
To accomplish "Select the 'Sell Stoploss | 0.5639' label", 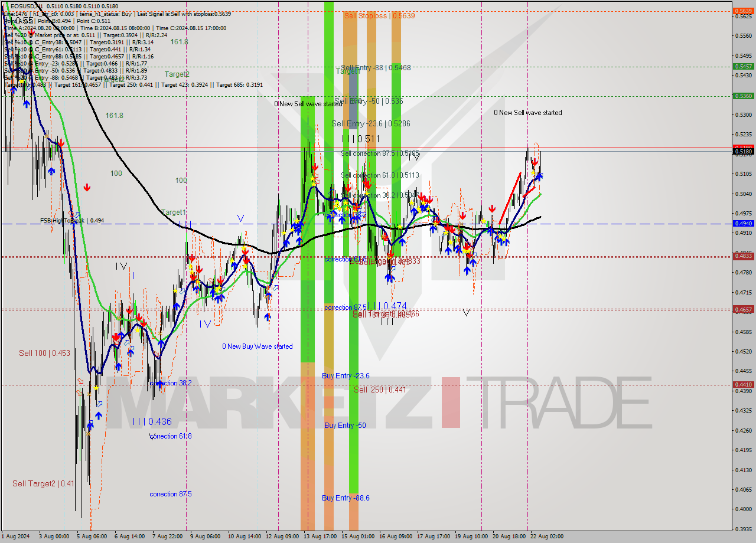I will [x=379, y=16].
